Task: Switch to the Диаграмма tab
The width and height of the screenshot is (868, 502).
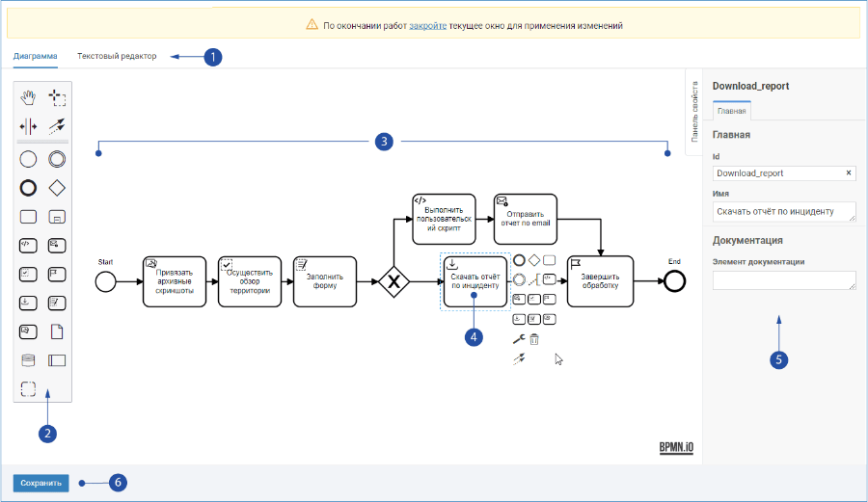Action: tap(36, 56)
